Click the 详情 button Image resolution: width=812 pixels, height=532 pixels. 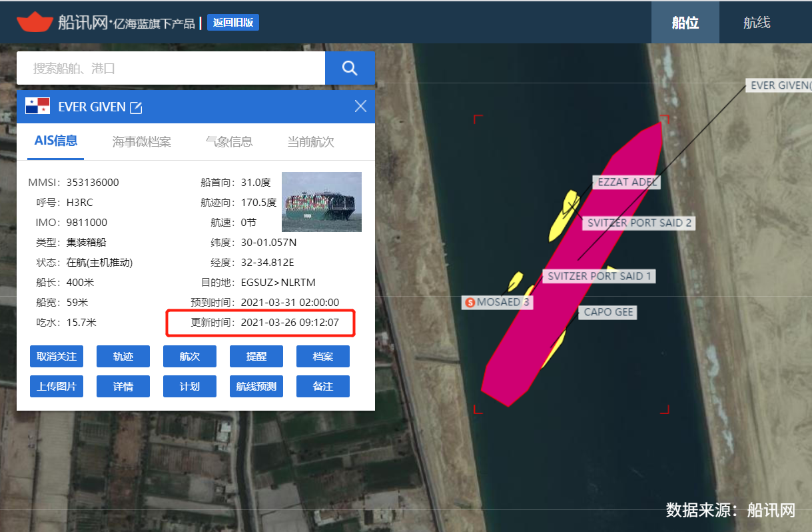[x=123, y=386]
